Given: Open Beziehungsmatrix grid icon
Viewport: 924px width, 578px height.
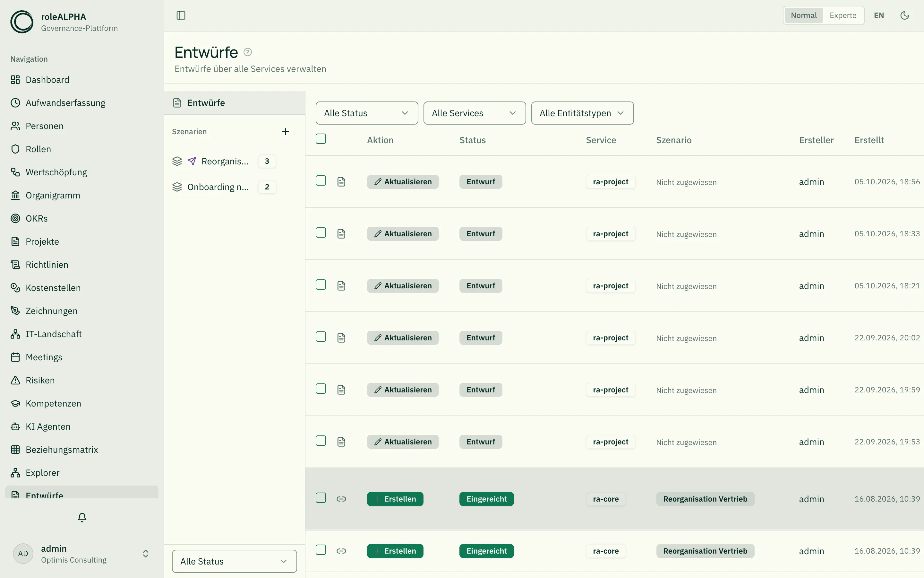Looking at the screenshot, I should 15,450.
